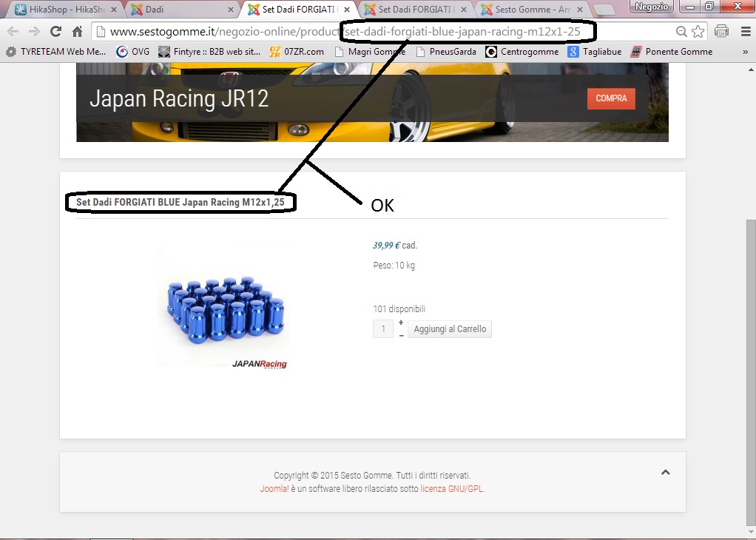
Task: Open the Magri Gomme bookmark
Action: pyautogui.click(x=371, y=52)
